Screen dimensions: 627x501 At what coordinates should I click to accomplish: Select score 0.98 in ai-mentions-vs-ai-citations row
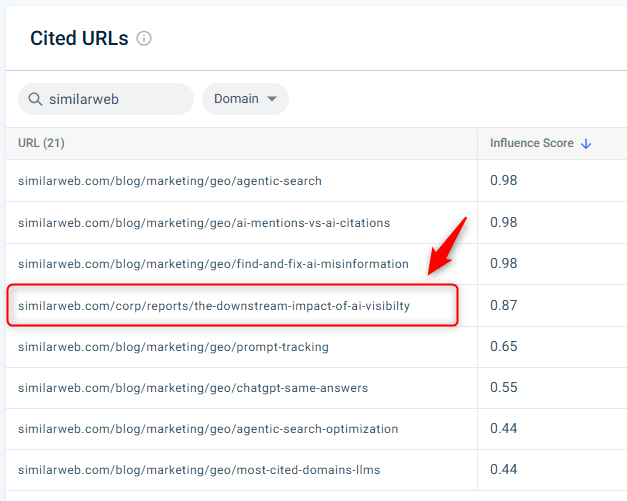pyautogui.click(x=503, y=222)
